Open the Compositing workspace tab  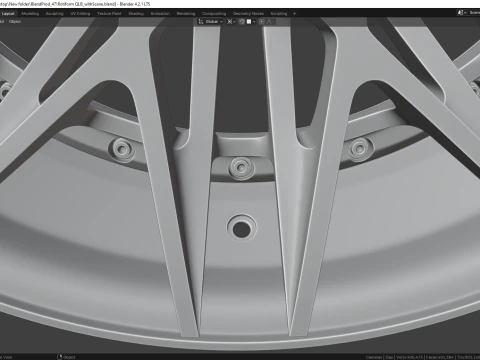(214, 14)
